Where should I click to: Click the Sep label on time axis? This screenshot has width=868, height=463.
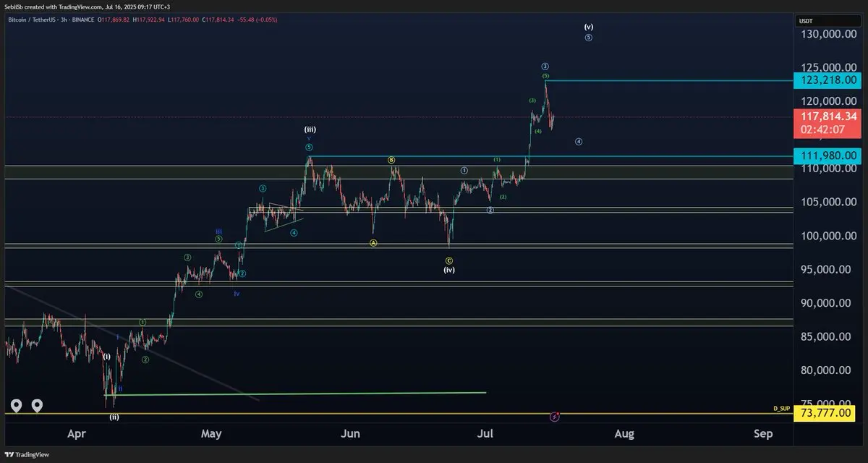click(763, 433)
